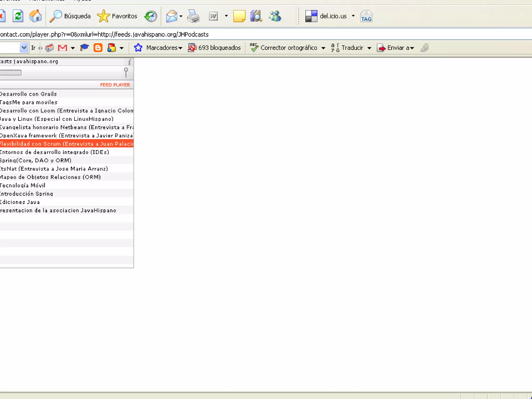Open the Google search box dropdown

[24, 48]
